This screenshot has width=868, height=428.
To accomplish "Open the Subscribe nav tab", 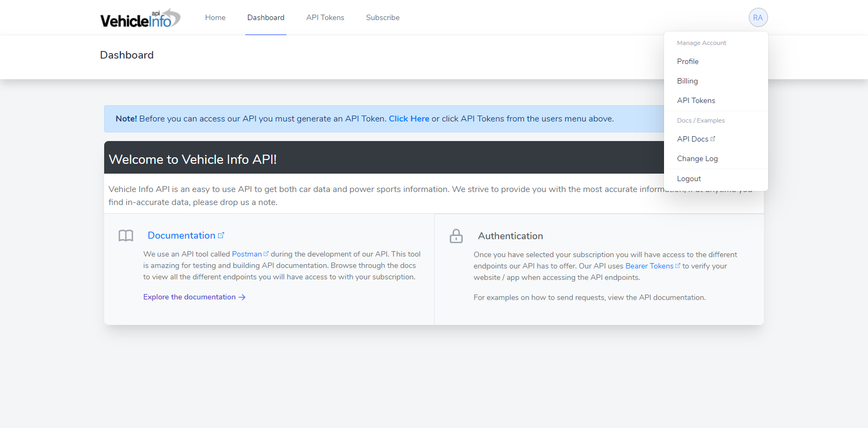I will click(x=383, y=17).
